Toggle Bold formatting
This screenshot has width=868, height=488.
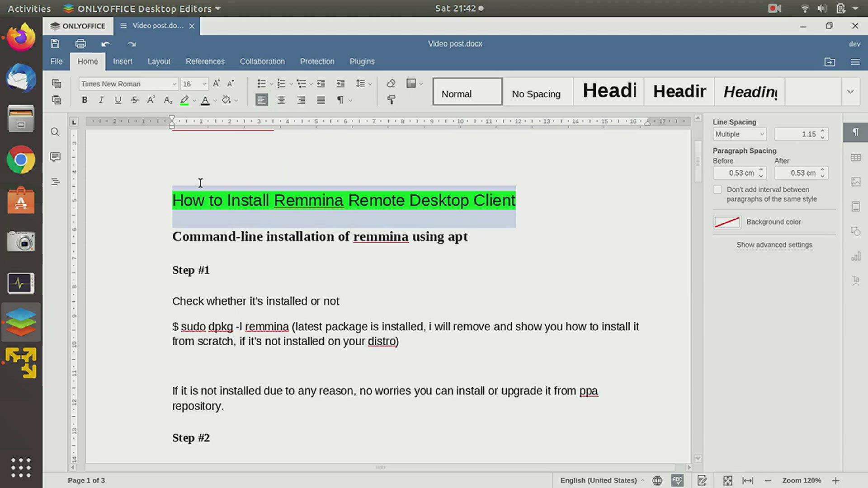(85, 100)
